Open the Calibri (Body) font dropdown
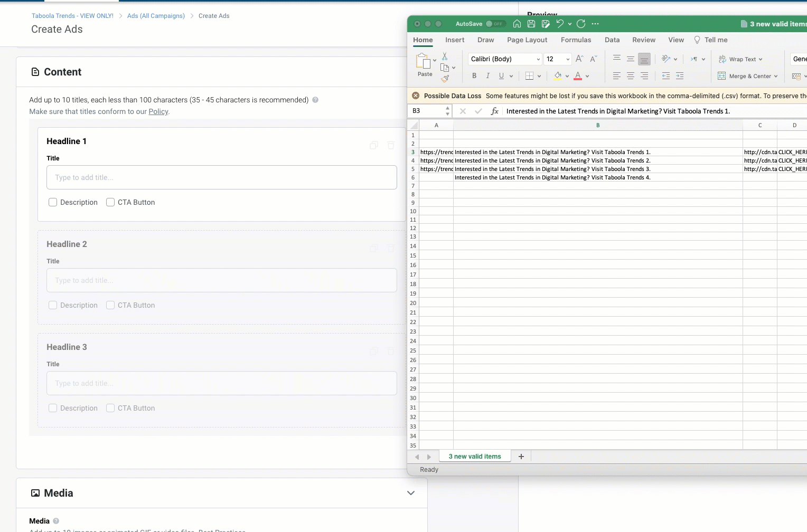The image size is (807, 532). pyautogui.click(x=538, y=59)
